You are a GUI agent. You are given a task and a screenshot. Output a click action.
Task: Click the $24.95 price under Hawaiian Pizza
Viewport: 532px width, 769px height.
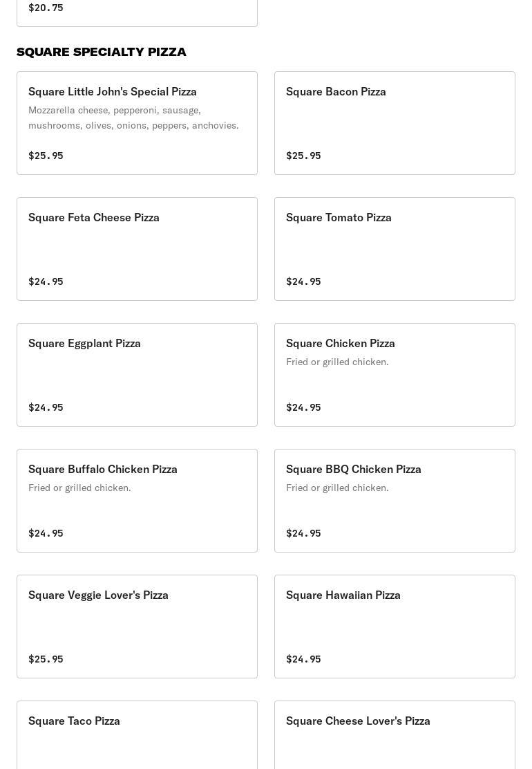[303, 659]
